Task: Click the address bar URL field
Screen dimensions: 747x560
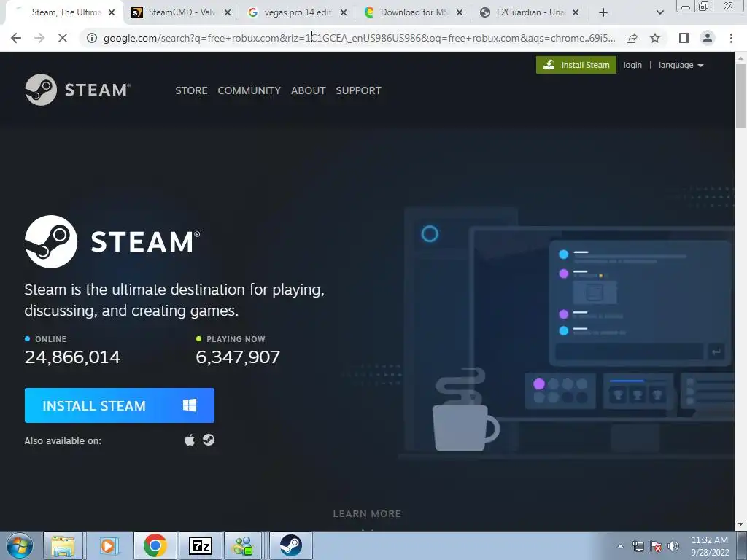Action: click(359, 38)
